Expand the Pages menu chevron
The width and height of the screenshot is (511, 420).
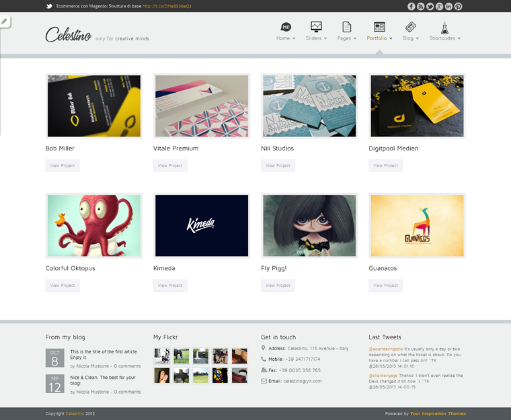355,38
